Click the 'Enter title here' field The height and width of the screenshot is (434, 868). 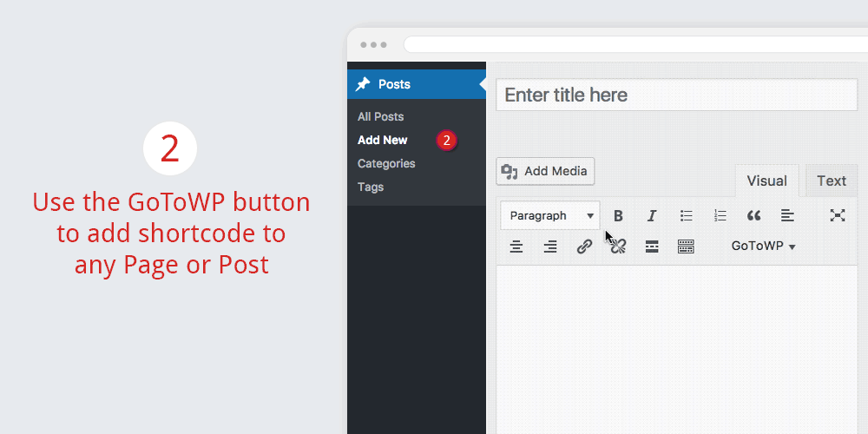676,95
